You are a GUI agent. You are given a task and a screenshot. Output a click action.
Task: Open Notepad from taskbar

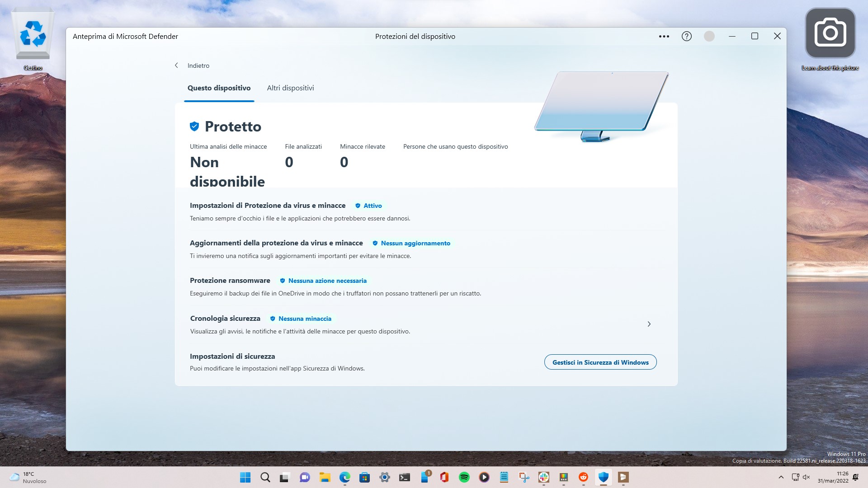coord(504,477)
